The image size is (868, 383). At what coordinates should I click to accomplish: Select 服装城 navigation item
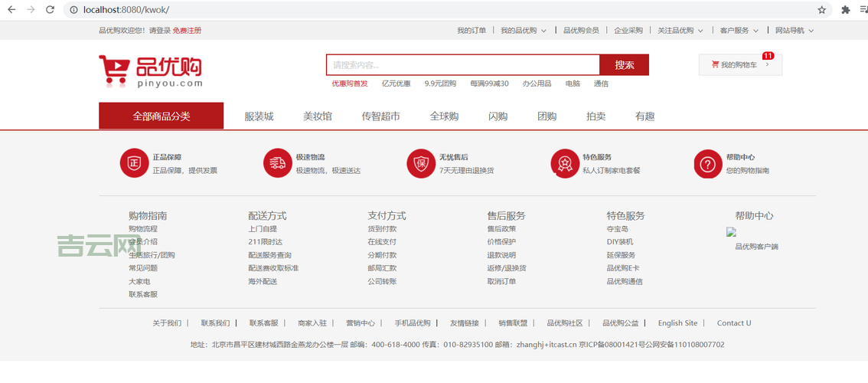[259, 116]
